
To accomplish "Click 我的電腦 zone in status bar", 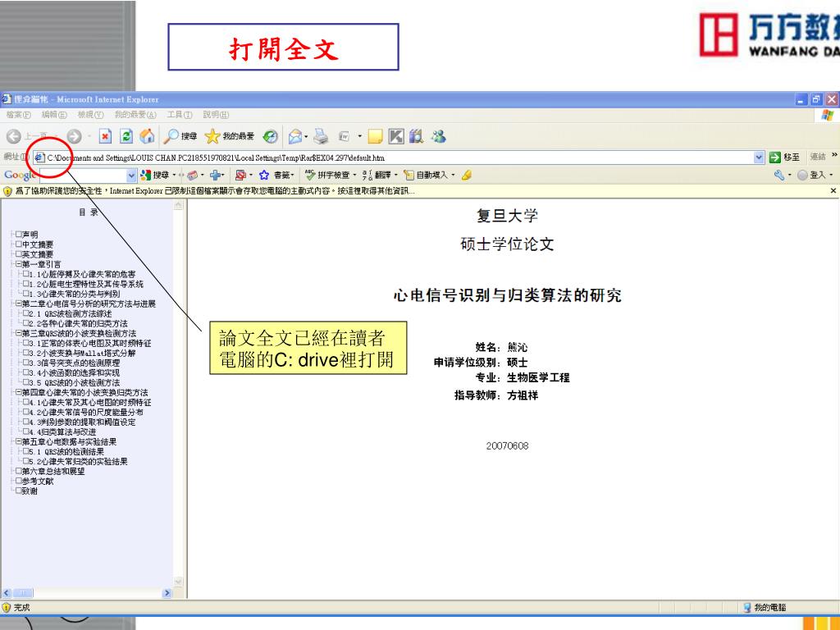I will coord(765,608).
